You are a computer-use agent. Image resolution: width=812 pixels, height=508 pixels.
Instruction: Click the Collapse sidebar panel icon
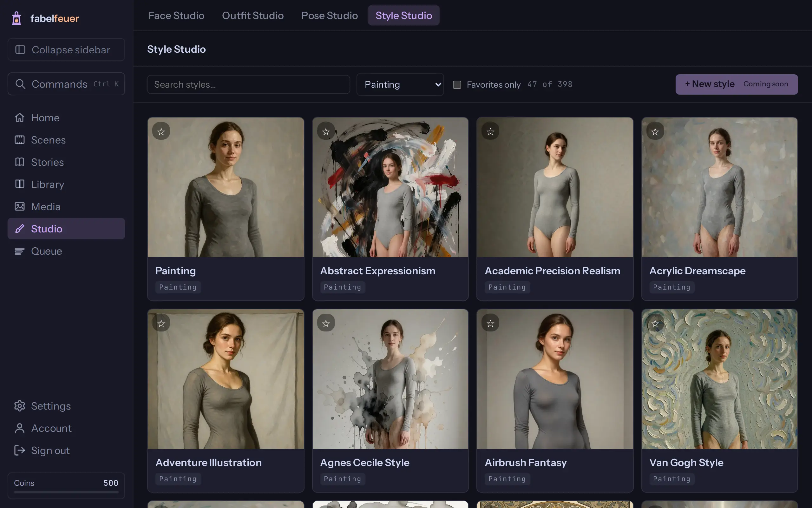point(20,50)
